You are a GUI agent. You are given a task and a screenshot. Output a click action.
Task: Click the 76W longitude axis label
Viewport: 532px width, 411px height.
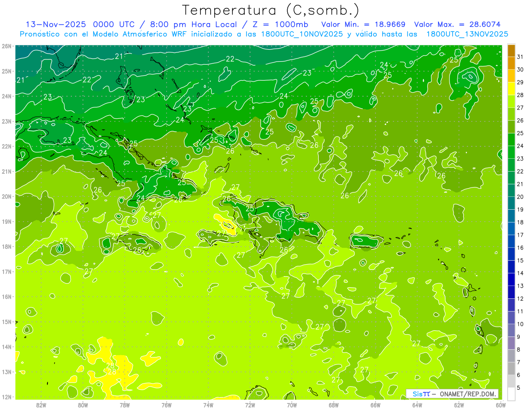pyautogui.click(x=166, y=404)
